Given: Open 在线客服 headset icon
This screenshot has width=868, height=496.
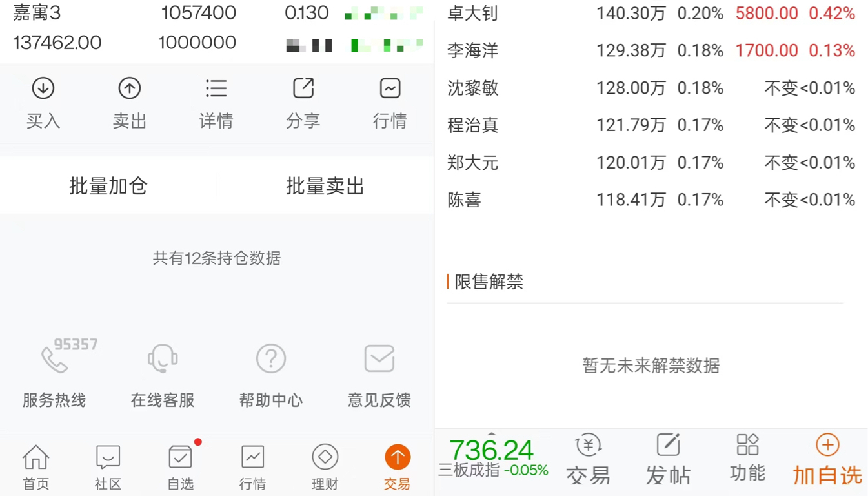Looking at the screenshot, I should [163, 359].
